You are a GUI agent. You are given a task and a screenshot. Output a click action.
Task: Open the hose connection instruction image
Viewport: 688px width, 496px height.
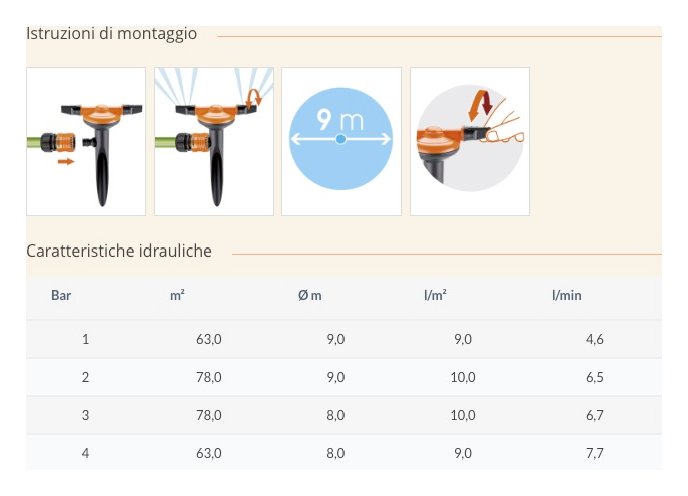tap(86, 141)
